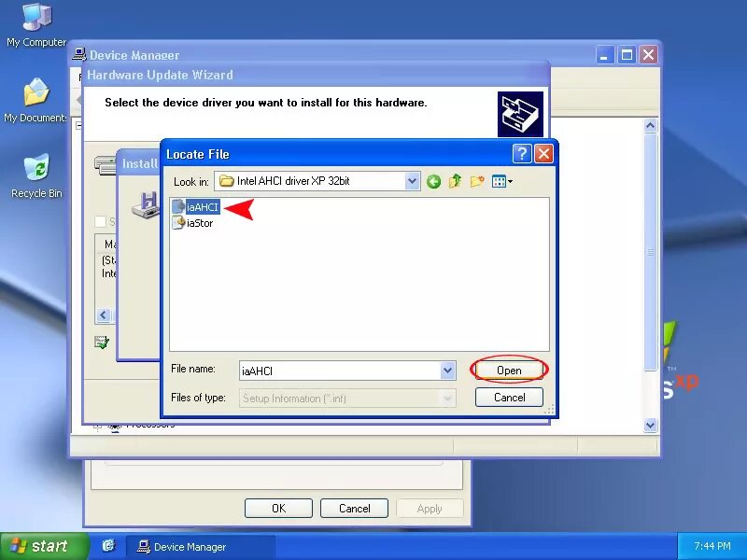Viewport: 747px width, 560px height.
Task: Expand the File name dropdown arrow
Action: (x=447, y=371)
